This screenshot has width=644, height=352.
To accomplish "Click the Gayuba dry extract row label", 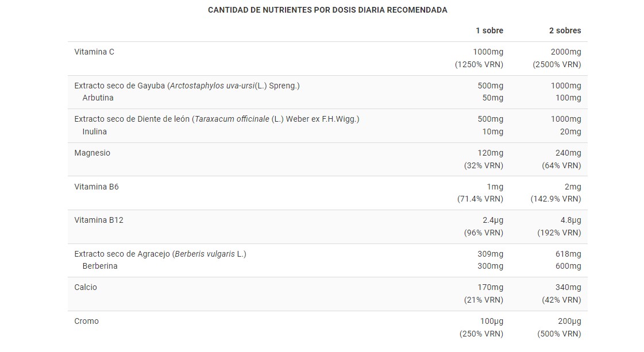I will [187, 86].
